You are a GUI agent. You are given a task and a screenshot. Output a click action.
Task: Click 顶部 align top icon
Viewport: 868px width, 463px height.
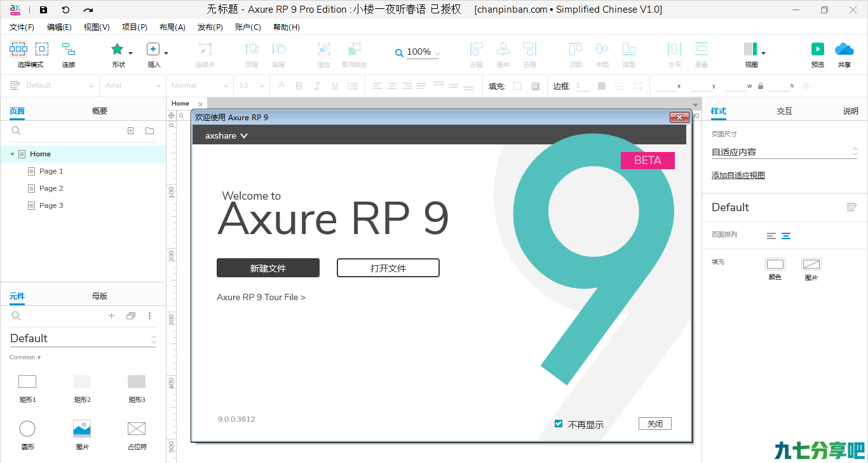576,49
